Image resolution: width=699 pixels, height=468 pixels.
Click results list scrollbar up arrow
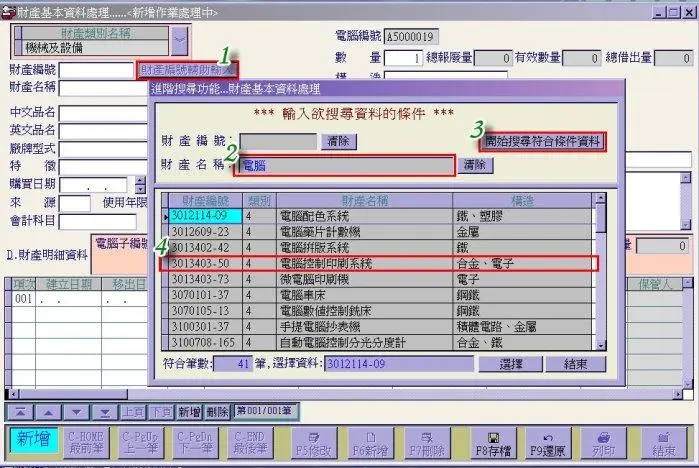coord(601,198)
